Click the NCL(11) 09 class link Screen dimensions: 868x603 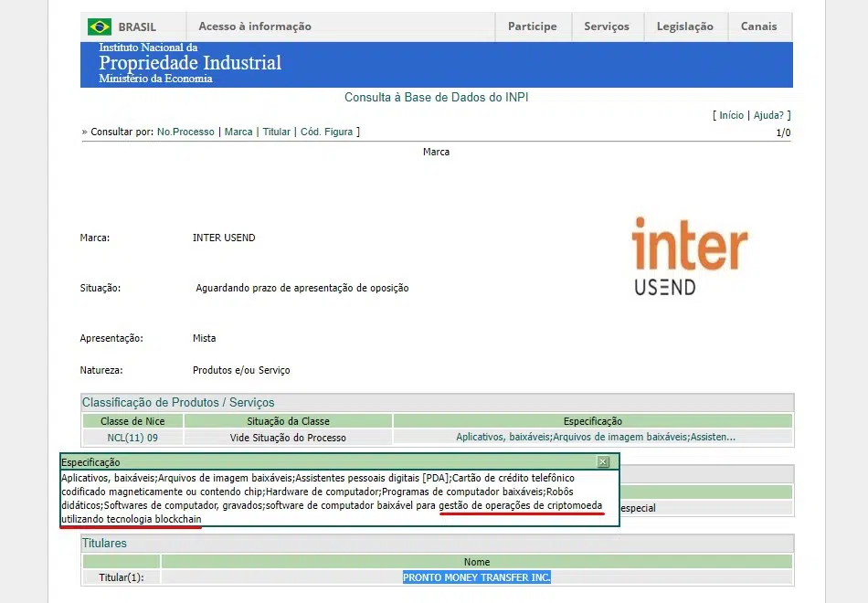point(132,438)
